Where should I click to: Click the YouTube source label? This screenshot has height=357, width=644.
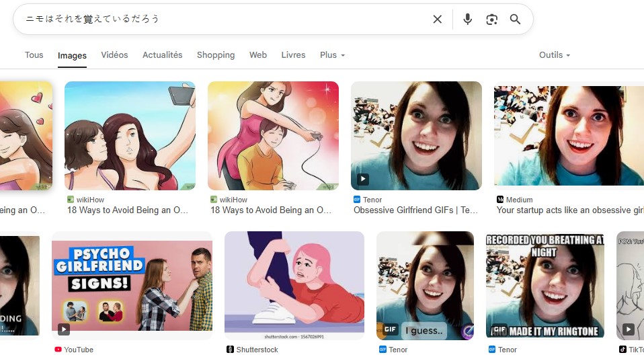pos(79,350)
